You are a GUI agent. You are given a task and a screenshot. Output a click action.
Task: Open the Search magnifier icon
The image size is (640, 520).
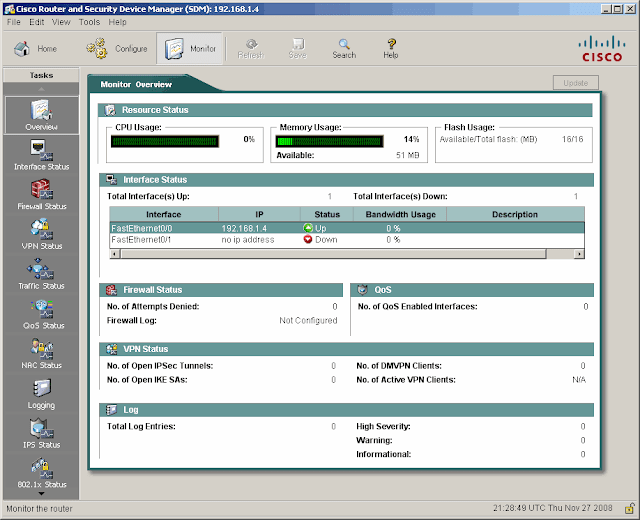click(344, 44)
